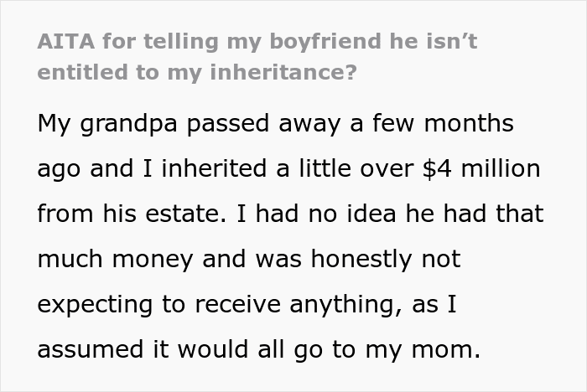Screen dimensions: 587x392
Task: Click the word "money" in the paragraph
Action: coord(153,260)
